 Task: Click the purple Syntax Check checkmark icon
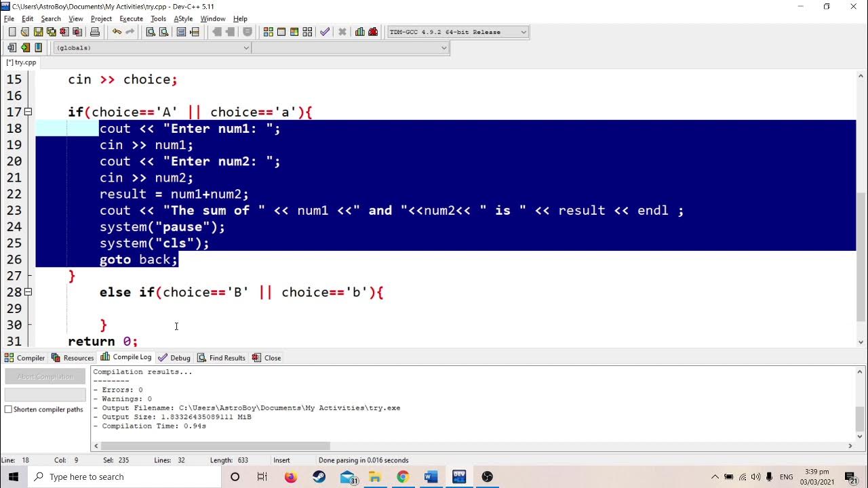325,32
